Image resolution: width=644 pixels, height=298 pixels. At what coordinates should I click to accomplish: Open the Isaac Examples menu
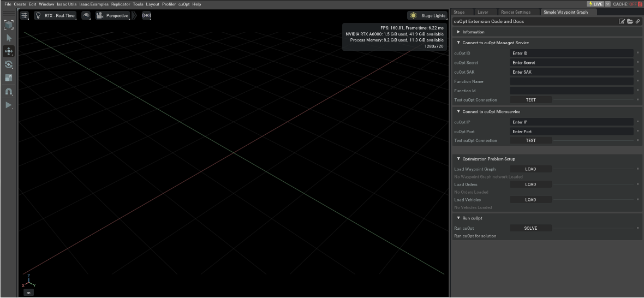[94, 4]
